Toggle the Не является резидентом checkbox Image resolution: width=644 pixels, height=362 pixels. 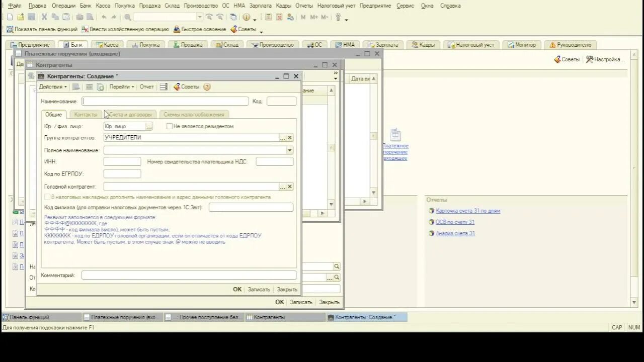point(170,126)
